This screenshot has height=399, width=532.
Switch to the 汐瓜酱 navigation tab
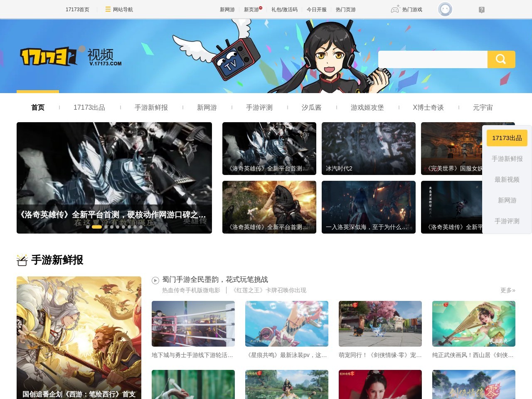(311, 108)
